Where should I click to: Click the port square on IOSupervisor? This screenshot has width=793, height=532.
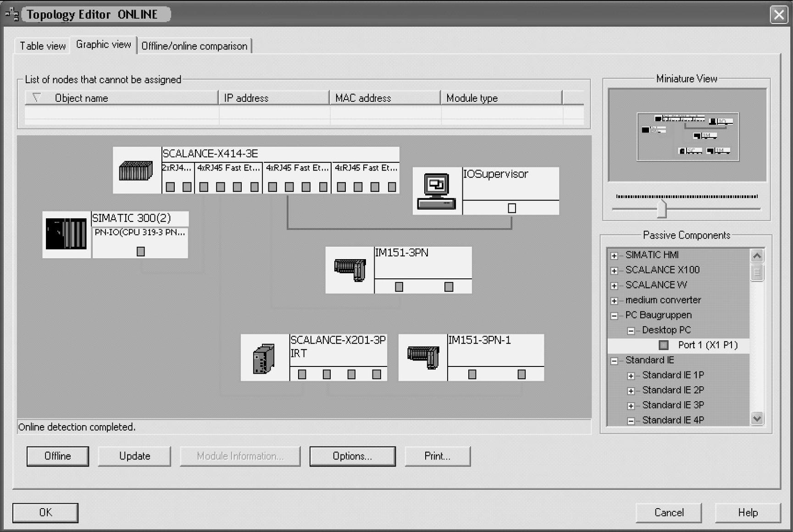pyautogui.click(x=512, y=208)
